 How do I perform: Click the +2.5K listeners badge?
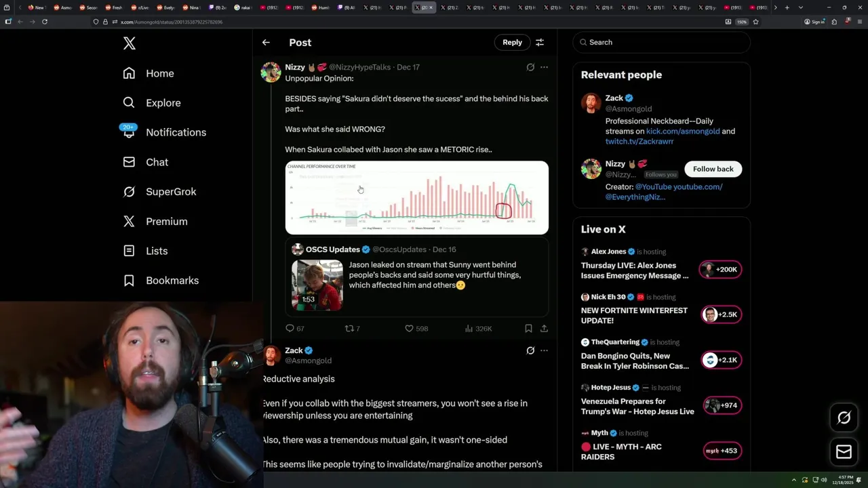[722, 314]
